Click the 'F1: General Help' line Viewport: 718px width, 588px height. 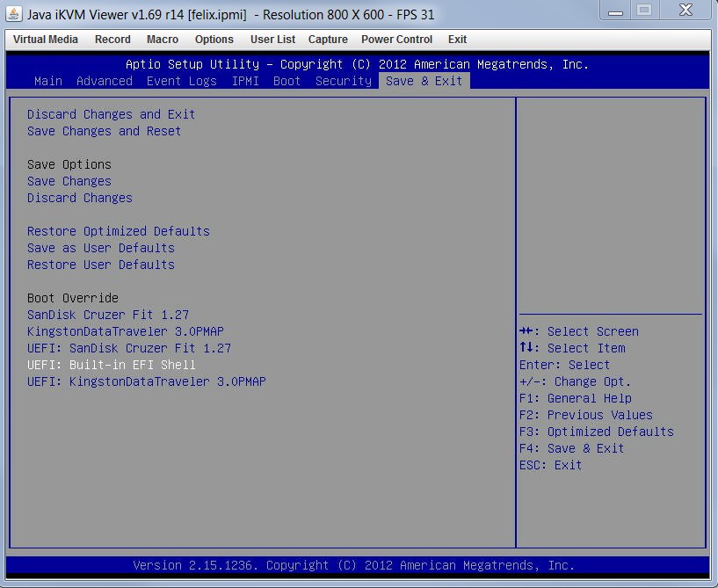point(576,398)
